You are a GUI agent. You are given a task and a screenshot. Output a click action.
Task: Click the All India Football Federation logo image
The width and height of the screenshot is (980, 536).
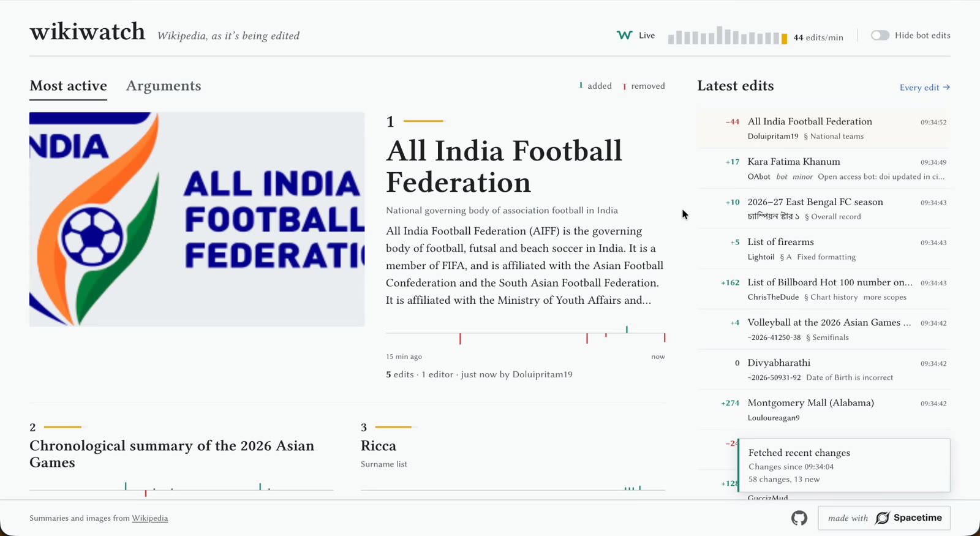[x=197, y=219]
